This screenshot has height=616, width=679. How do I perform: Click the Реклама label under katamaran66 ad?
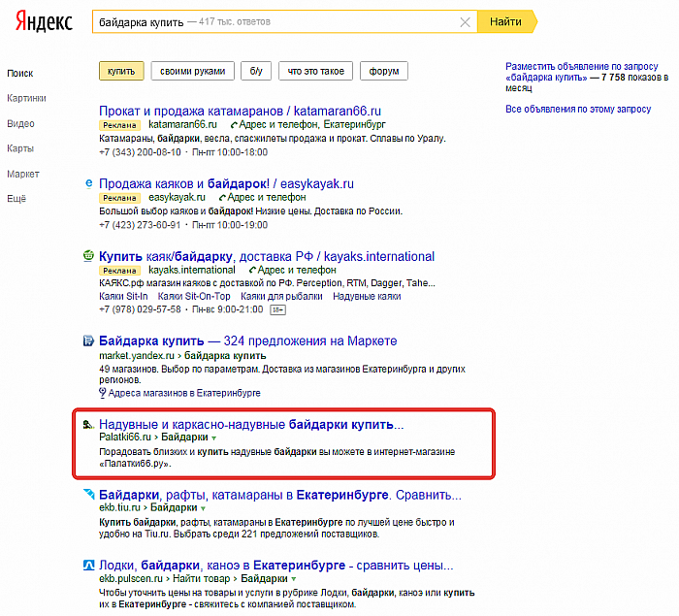pos(119,125)
